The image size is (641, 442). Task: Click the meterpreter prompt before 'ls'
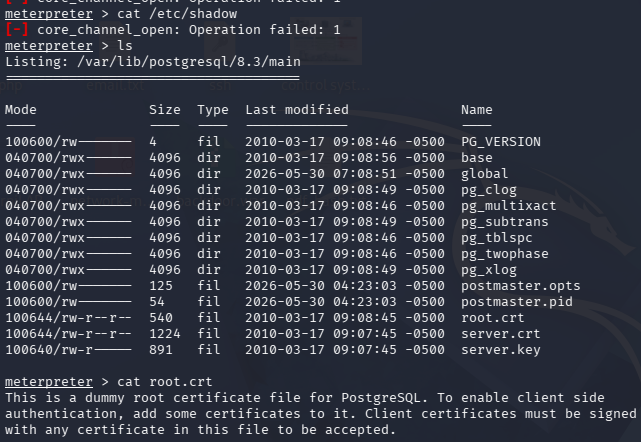coord(49,46)
